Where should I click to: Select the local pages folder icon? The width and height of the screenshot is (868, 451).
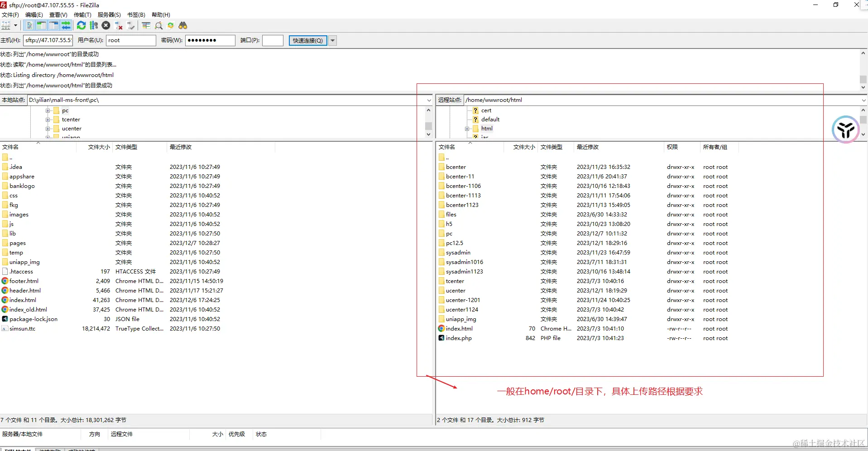click(x=5, y=243)
